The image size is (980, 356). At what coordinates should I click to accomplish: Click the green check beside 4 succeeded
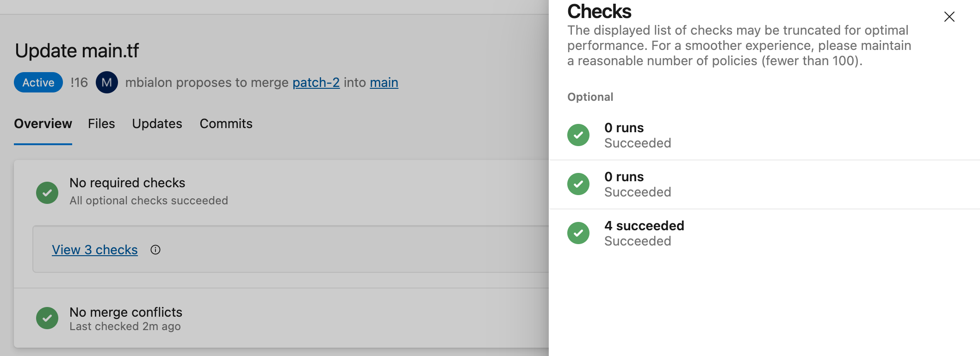578,233
